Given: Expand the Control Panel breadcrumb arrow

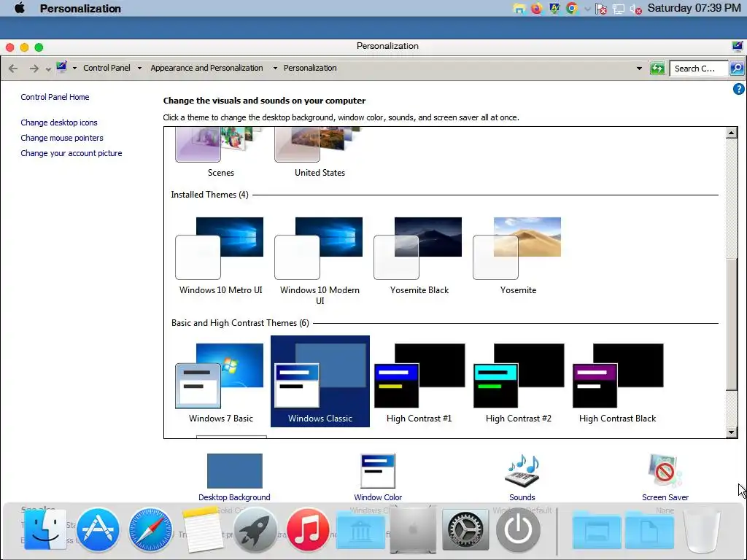Looking at the screenshot, I should click(x=139, y=68).
